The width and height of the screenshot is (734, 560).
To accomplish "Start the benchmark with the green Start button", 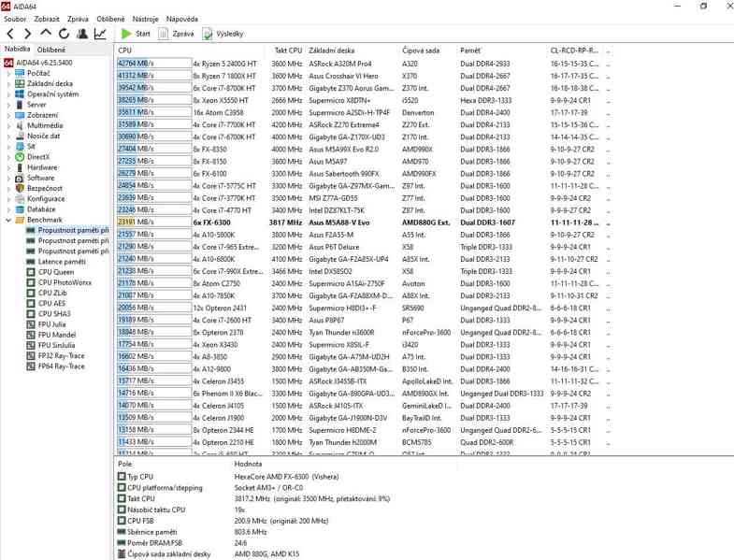I will [136, 34].
